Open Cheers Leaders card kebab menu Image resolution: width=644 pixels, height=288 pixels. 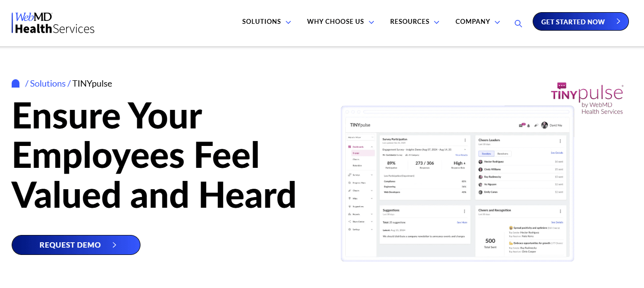[x=560, y=141]
